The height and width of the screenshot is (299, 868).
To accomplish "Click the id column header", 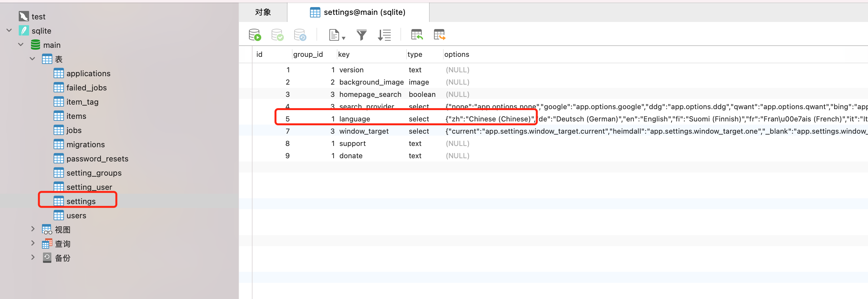I will click(x=272, y=54).
